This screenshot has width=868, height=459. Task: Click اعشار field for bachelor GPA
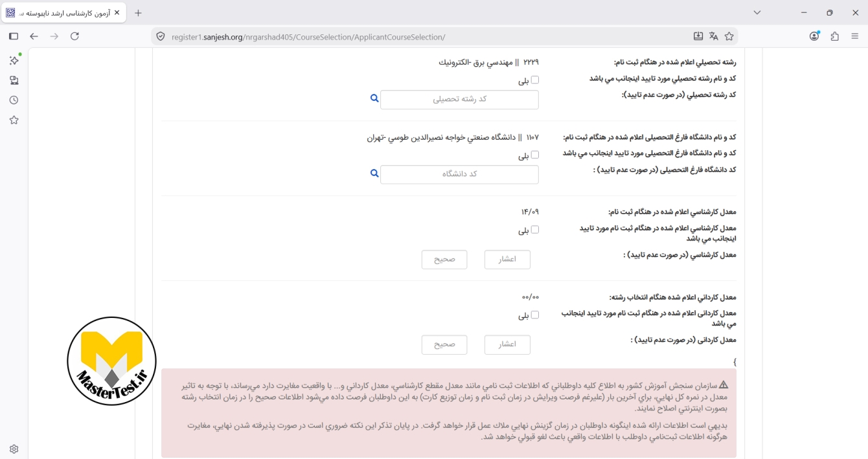click(x=507, y=260)
